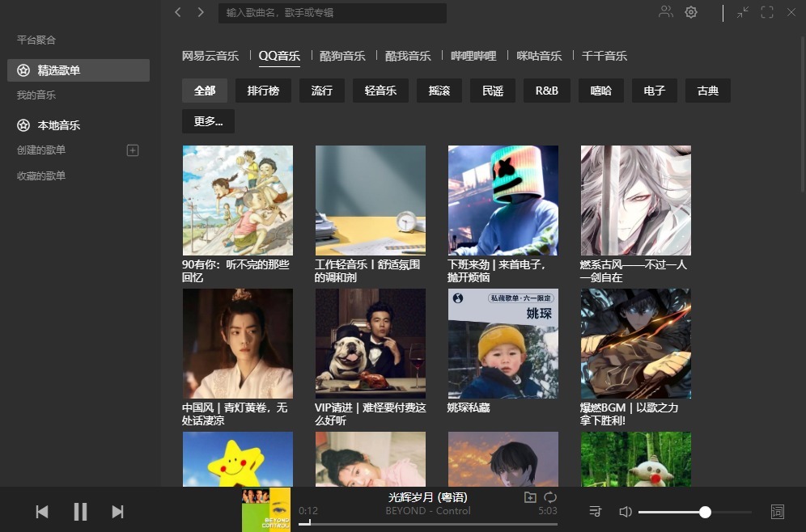
Task: Mute the volume speaker icon
Action: [625, 512]
